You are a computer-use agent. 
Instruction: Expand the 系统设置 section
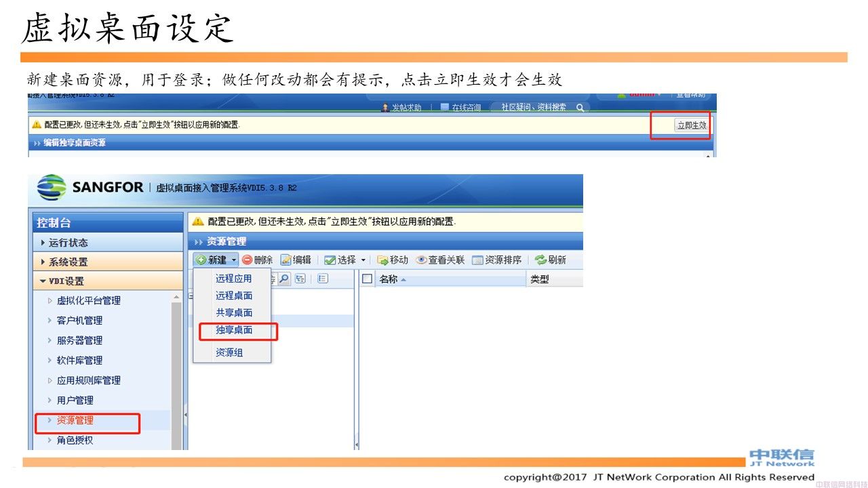[x=108, y=262]
